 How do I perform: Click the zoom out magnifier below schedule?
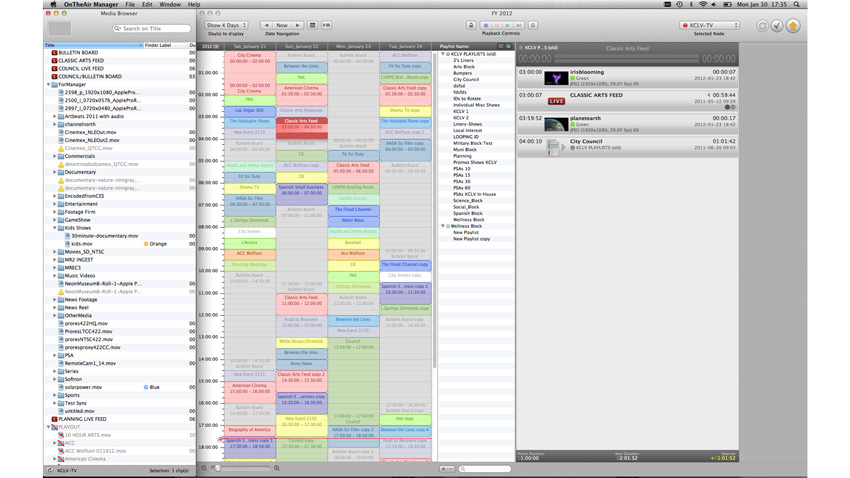204,468
